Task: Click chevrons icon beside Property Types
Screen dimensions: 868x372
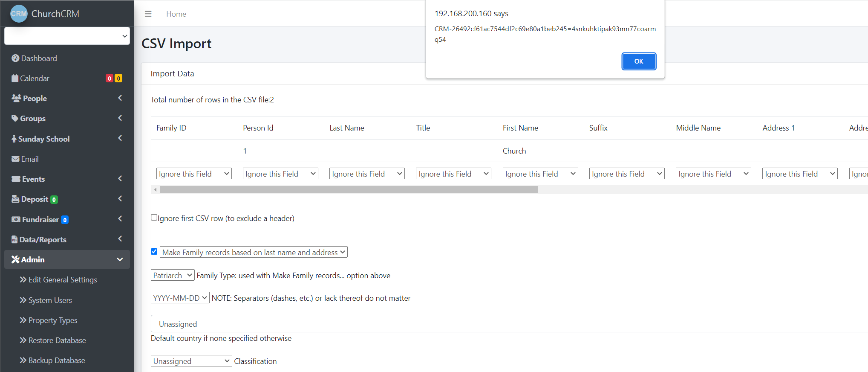Action: (x=23, y=320)
